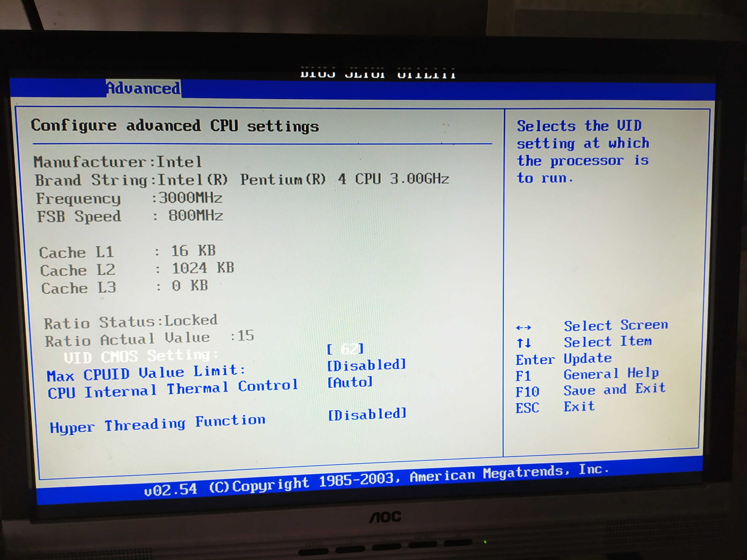Click the v02.54 version text
Screen dimensions: 747x560
[171, 490]
